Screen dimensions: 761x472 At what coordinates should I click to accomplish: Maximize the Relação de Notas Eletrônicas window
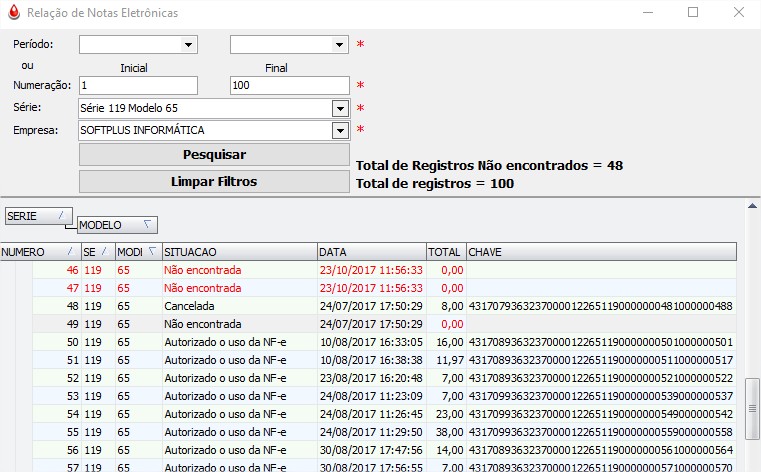(x=693, y=12)
